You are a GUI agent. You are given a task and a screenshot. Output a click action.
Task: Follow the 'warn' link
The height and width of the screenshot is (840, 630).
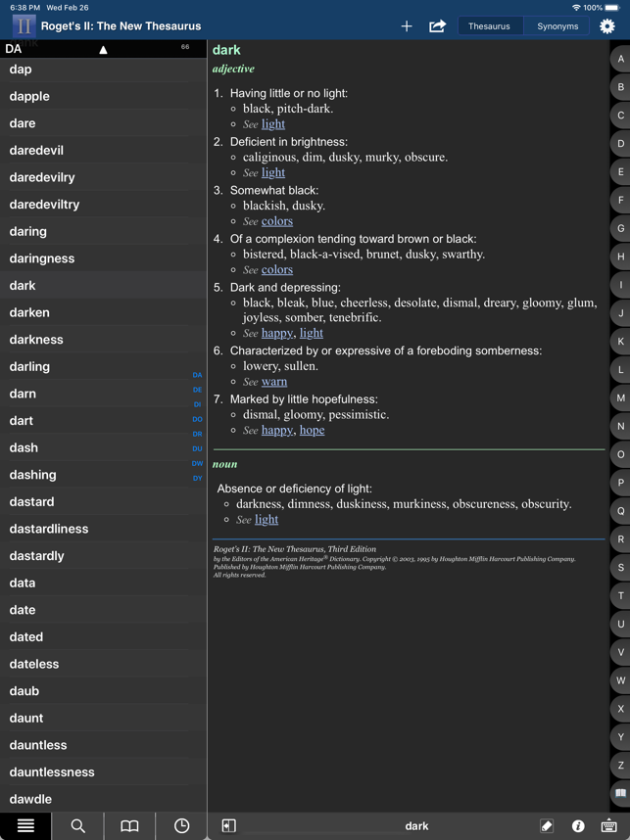274,382
